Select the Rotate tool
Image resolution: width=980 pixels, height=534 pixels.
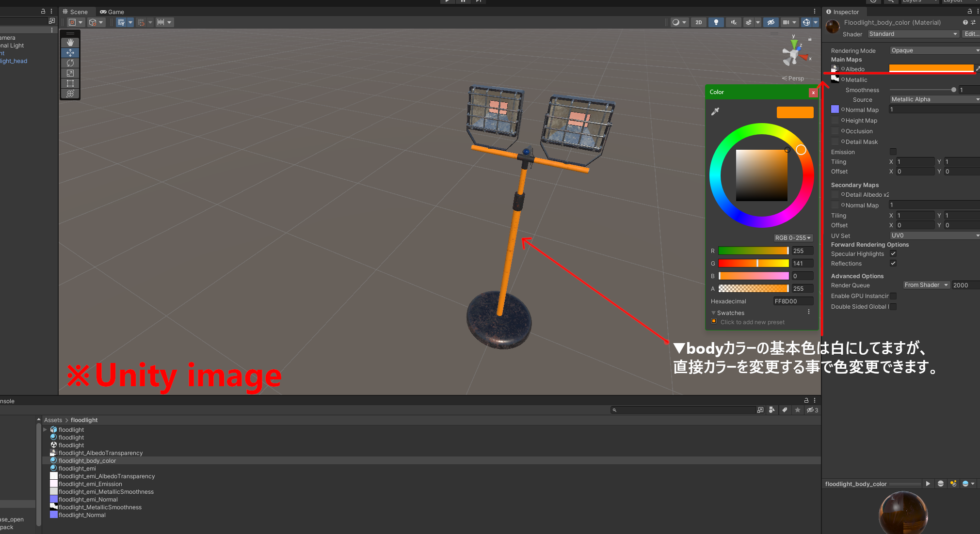(70, 63)
